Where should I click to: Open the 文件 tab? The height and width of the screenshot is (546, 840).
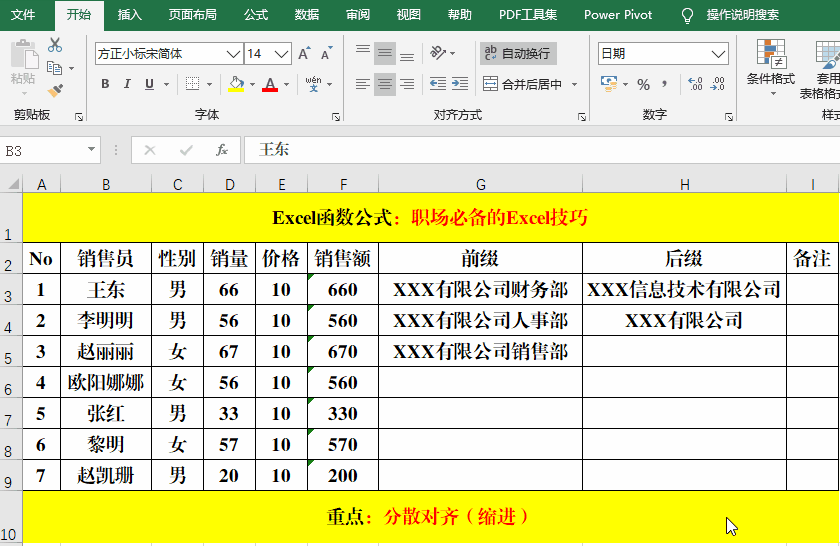click(x=23, y=15)
